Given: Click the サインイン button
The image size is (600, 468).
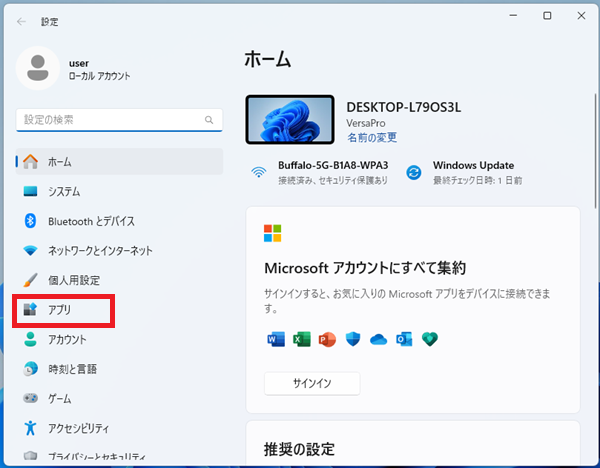Looking at the screenshot, I should point(312,383).
